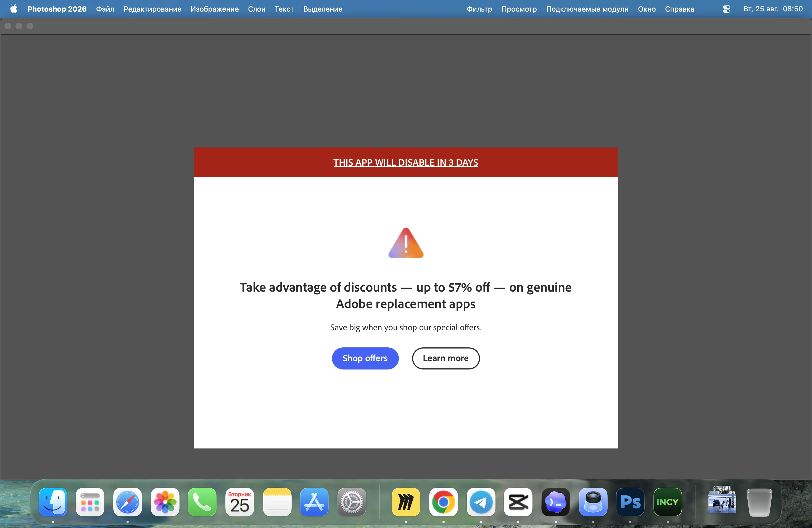
Task: Click the Learn more button
Action: (445, 358)
